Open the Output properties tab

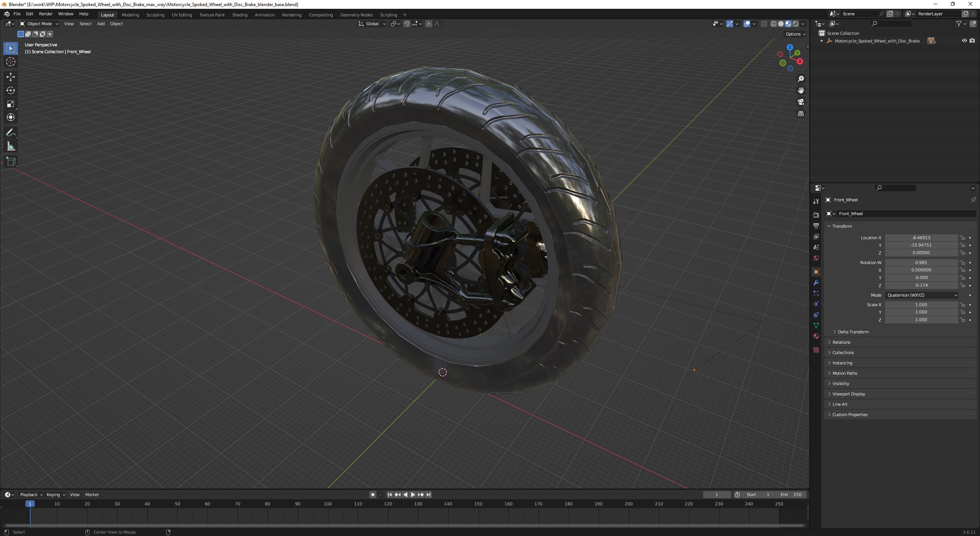816,226
